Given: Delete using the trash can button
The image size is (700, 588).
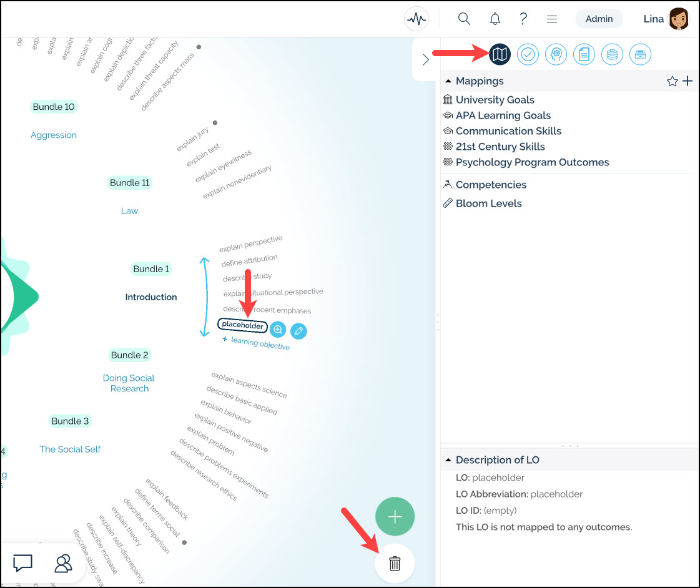Looking at the screenshot, I should coord(395,564).
